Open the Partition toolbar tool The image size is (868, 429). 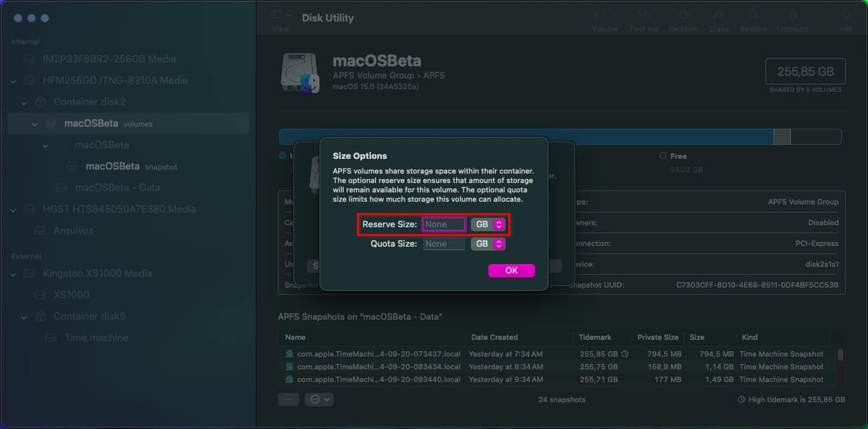[683, 15]
